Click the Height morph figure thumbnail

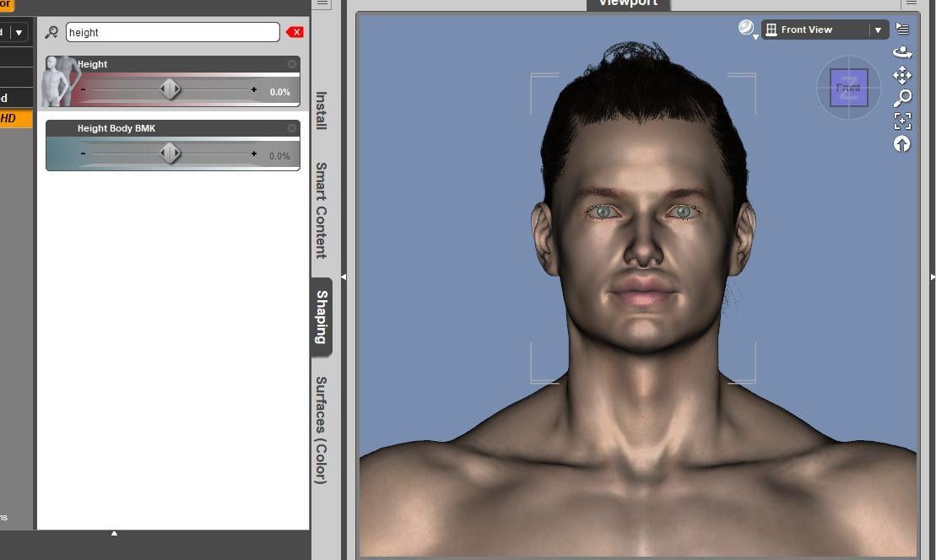(60, 82)
